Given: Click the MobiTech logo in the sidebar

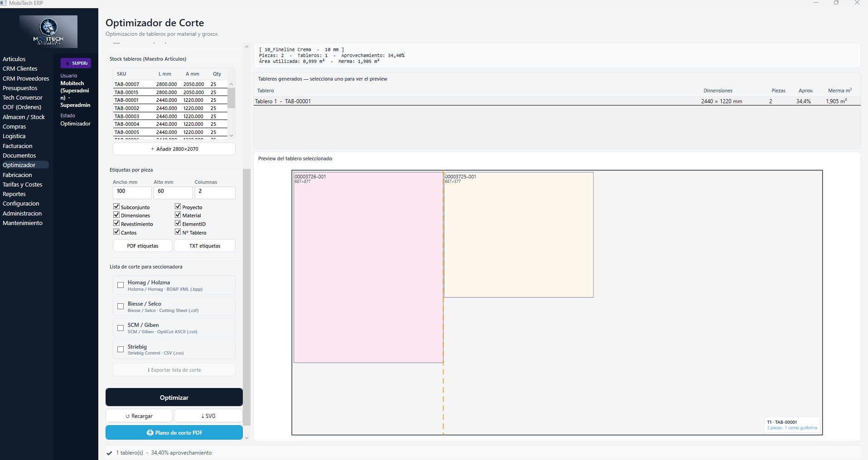Looking at the screenshot, I should point(48,32).
